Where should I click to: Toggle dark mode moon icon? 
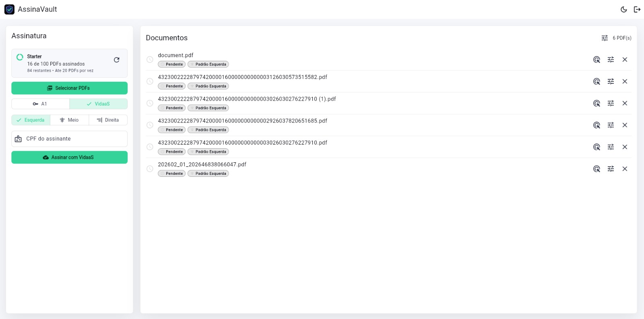pyautogui.click(x=624, y=9)
